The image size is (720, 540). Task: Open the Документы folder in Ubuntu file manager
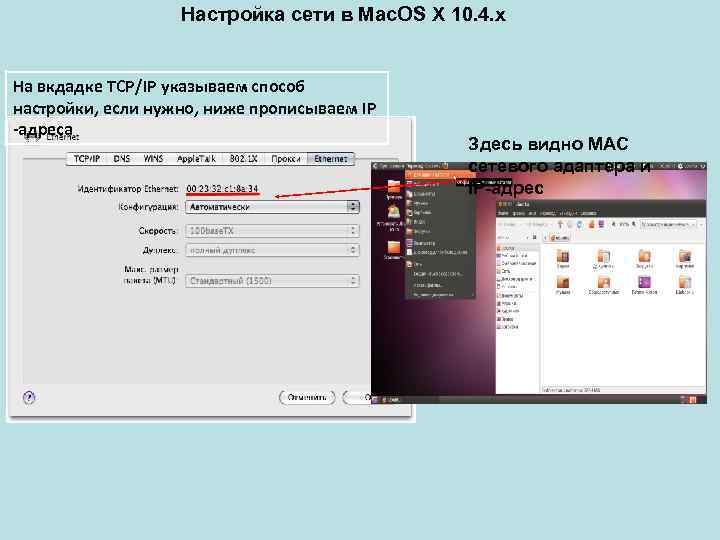603,257
